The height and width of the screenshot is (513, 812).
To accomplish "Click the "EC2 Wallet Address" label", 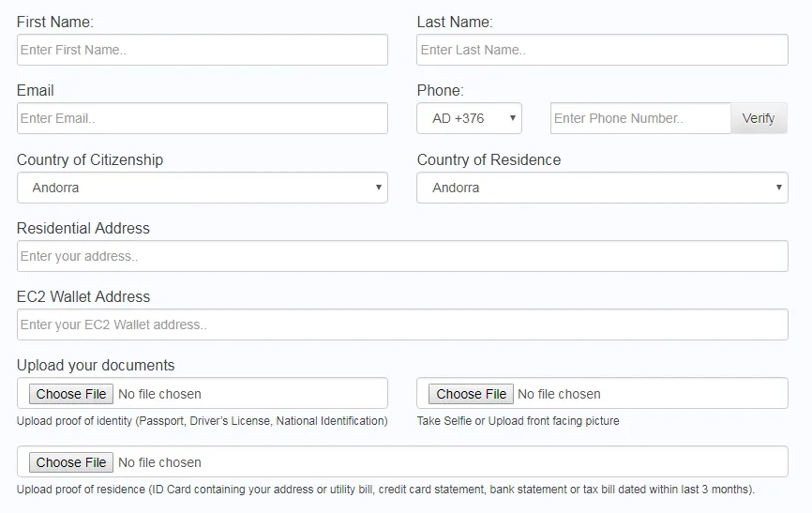I will pos(83,296).
